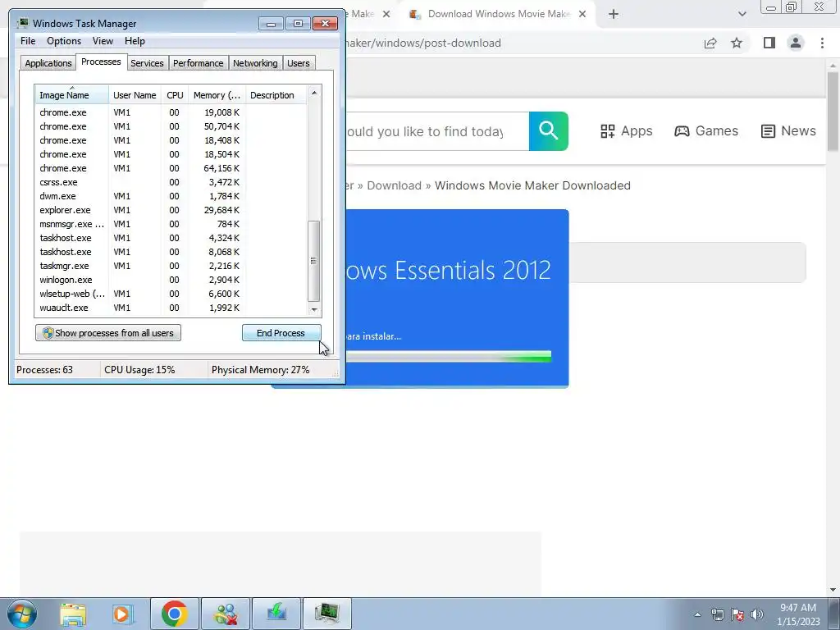Click the Task Manager taskbar icon
The height and width of the screenshot is (630, 840).
pos(327,614)
